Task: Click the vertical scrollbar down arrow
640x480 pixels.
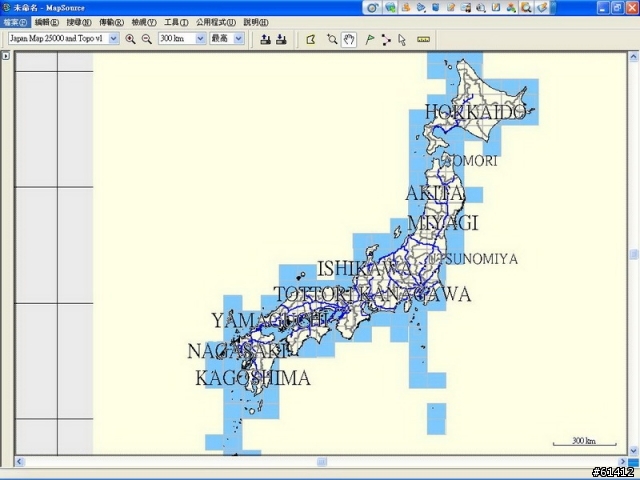Action: (633, 450)
